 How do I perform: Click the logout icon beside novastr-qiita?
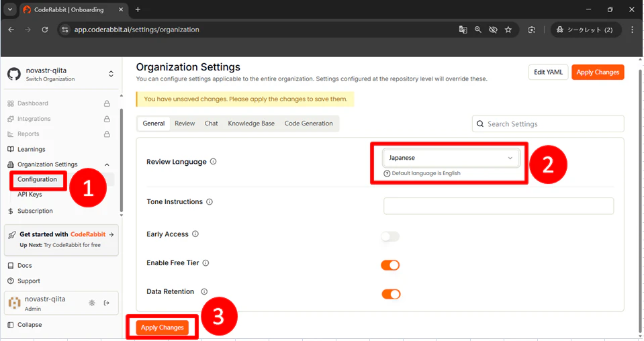click(x=106, y=303)
